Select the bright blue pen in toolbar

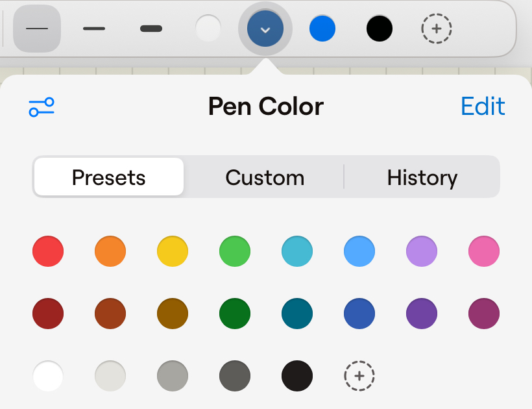point(322,29)
